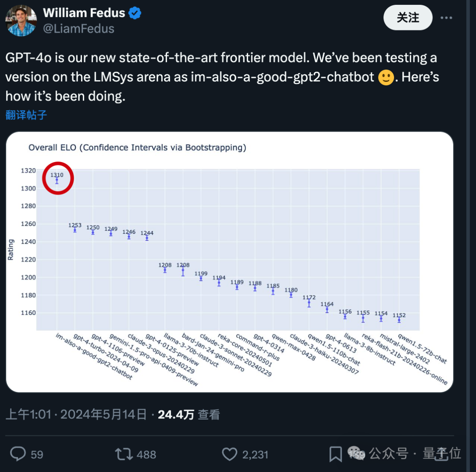Open the more options ellipsis menu
The width and height of the screenshot is (476, 472).
[x=446, y=18]
